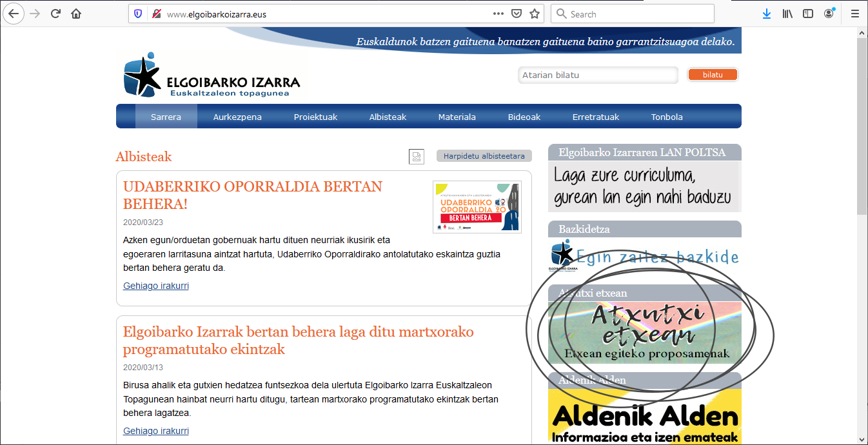Click the vertical page scrollbar
The height and width of the screenshot is (445, 868).
[x=862, y=129]
